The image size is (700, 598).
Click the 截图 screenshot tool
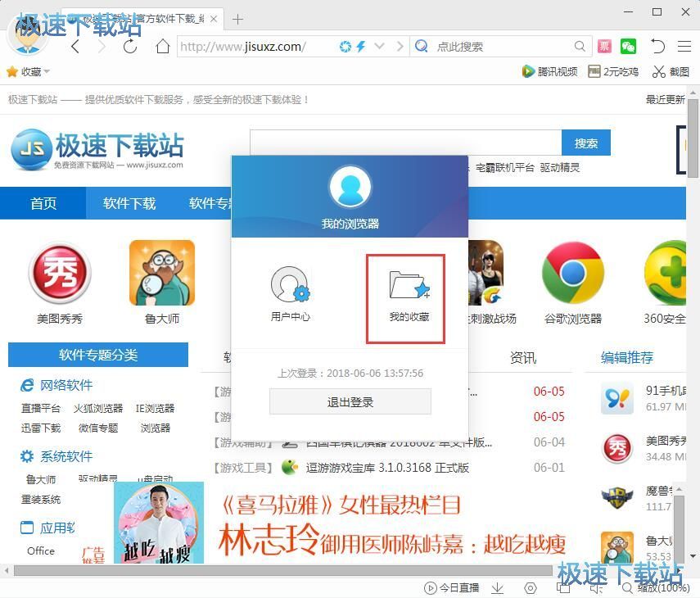coord(671,71)
